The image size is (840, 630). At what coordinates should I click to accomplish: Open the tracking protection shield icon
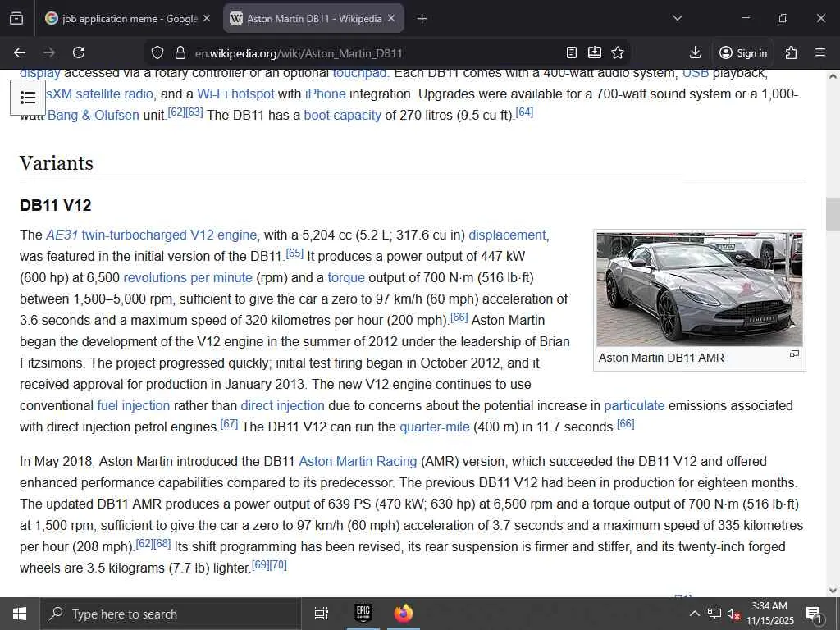coord(157,53)
